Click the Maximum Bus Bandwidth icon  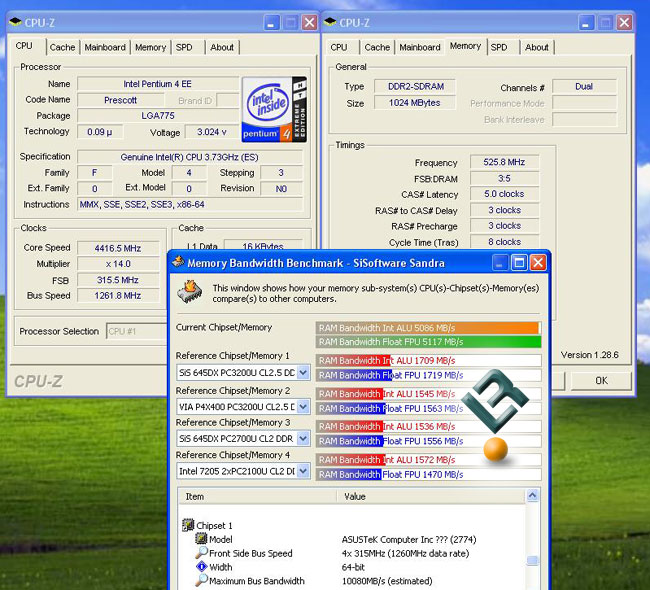[x=201, y=581]
